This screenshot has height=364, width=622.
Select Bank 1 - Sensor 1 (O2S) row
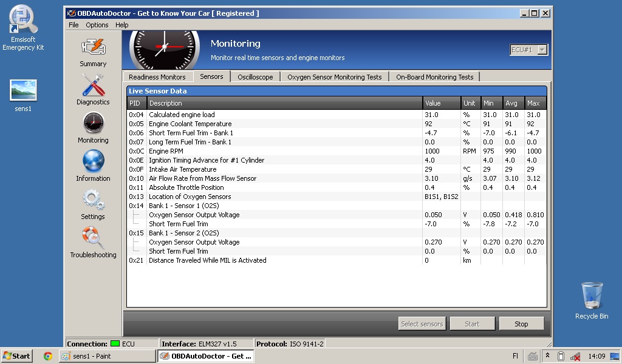tap(337, 206)
